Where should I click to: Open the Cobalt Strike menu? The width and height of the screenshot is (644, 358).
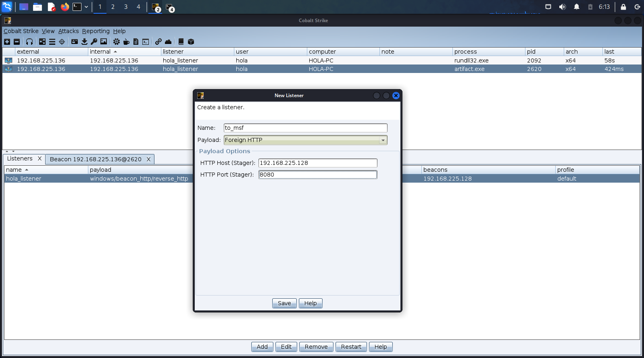(x=21, y=31)
